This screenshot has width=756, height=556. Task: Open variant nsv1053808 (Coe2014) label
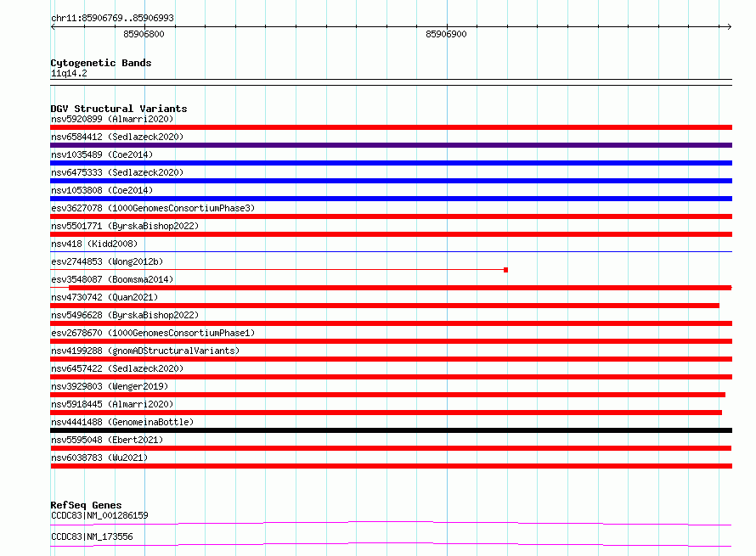point(102,190)
